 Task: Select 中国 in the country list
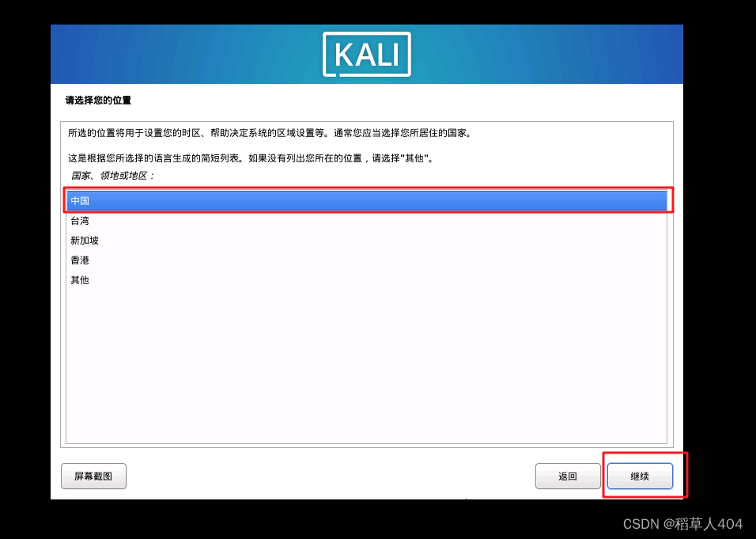(366, 201)
